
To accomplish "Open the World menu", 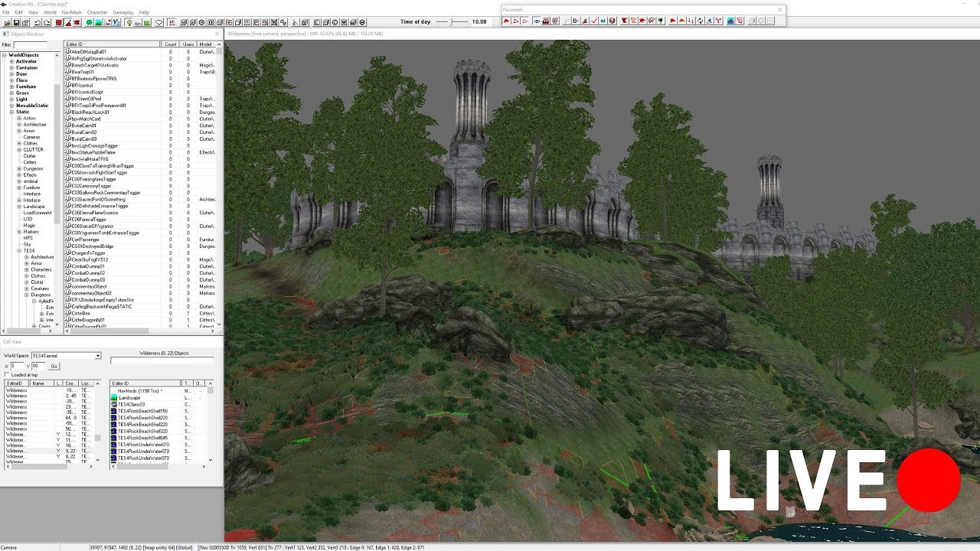I will pos(50,12).
